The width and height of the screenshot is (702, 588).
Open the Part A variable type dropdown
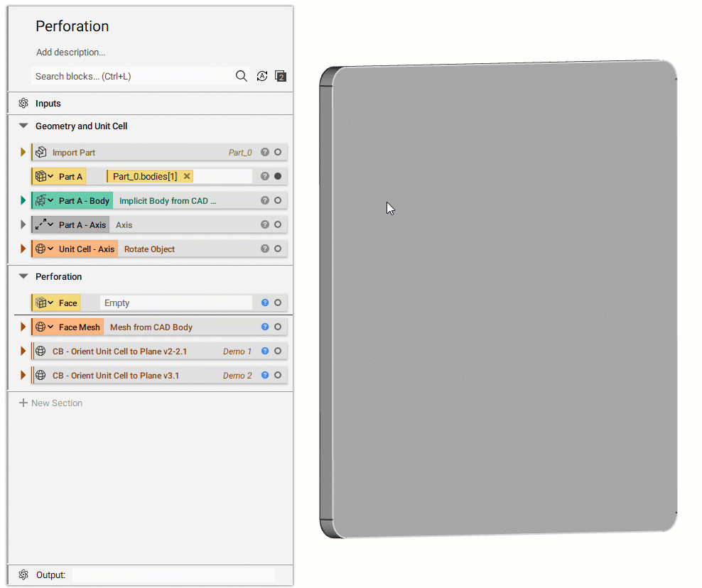(50, 176)
